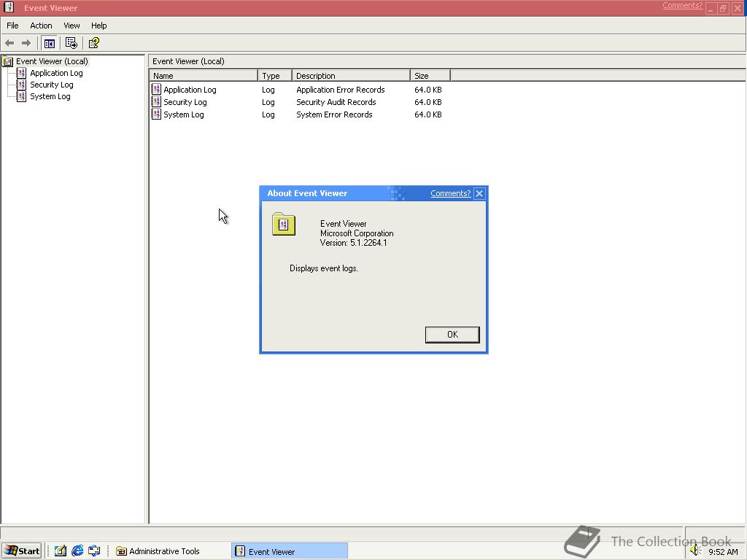The height and width of the screenshot is (560, 747).
Task: Open the File menu
Action: [12, 26]
